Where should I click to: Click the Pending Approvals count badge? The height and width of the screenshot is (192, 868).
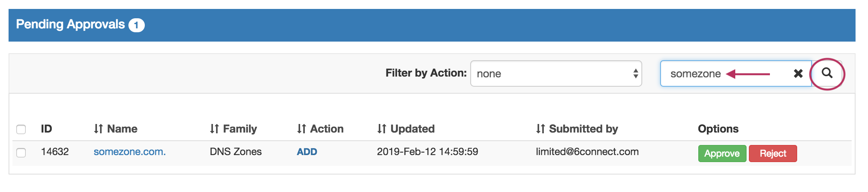coord(136,26)
